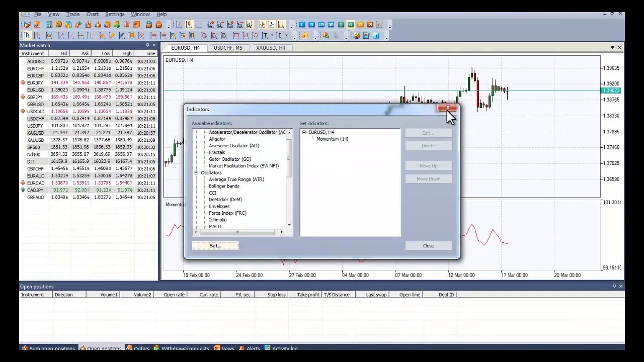Open the File menu
The width and height of the screenshot is (644, 362).
[38, 14]
